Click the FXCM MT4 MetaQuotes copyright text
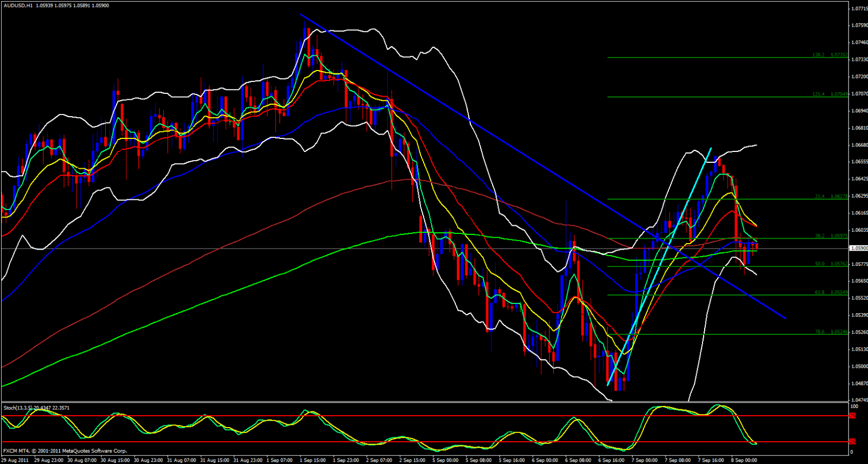Screen dimensions: 868x464 point(65,451)
